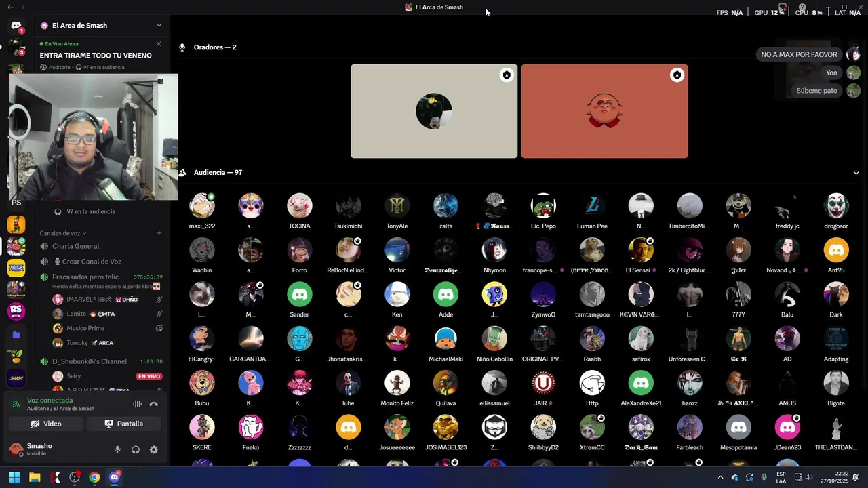Open OBS Studio from the taskbar

pos(75,477)
